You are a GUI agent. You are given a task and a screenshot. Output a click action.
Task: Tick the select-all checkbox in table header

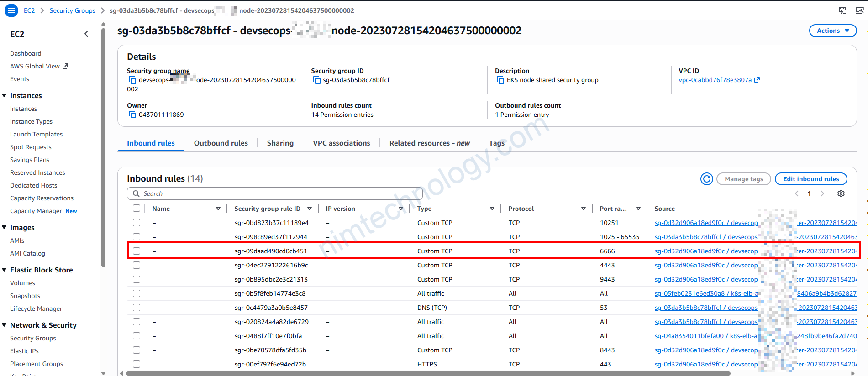coord(137,209)
